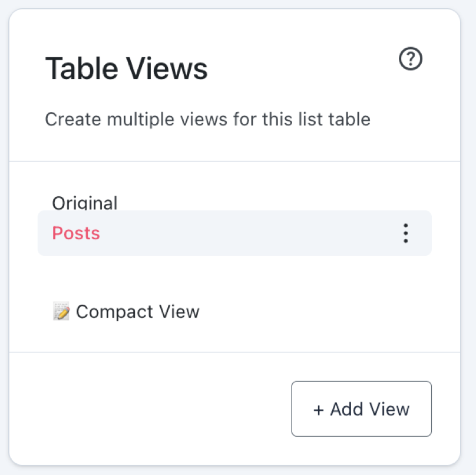Viewport: 476px width, 475px height.
Task: Click the pink Posts label
Action: click(77, 233)
